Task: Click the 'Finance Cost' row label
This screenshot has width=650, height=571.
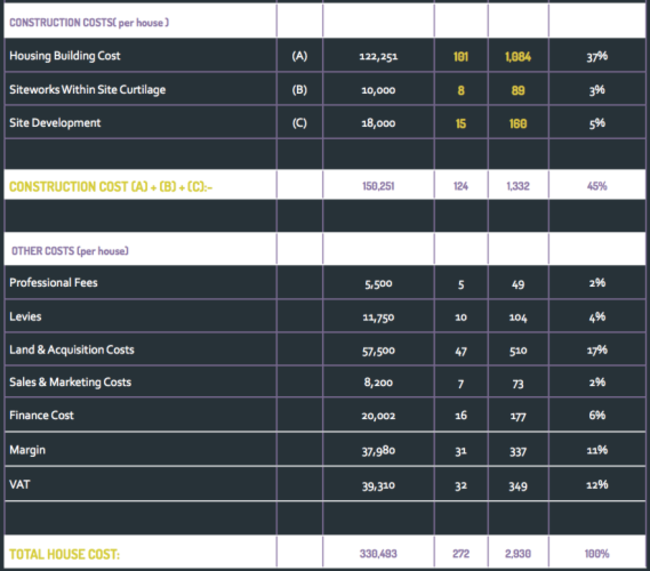Action: coord(41,415)
